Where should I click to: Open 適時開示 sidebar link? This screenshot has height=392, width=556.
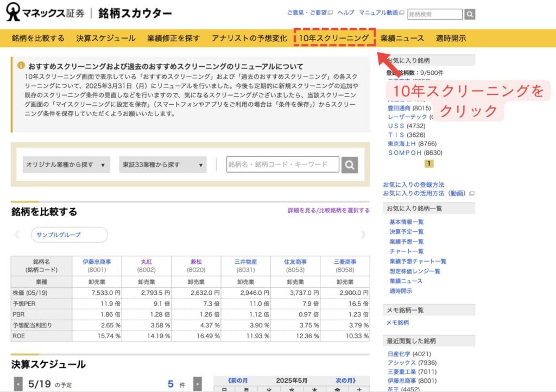coord(401,291)
